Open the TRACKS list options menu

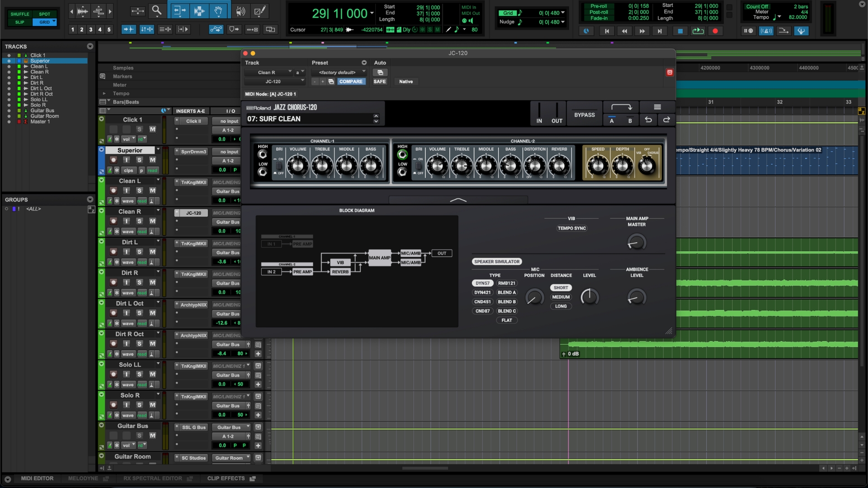click(x=90, y=47)
